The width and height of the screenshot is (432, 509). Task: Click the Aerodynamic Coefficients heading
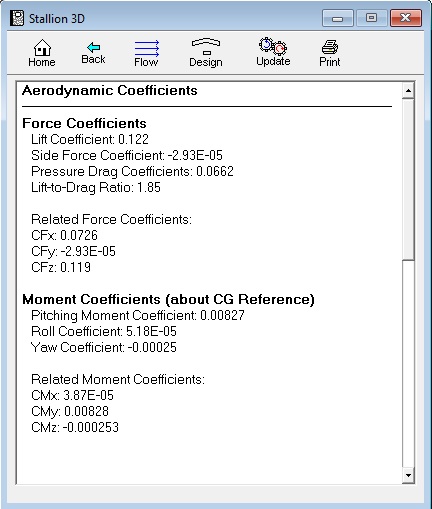110,91
